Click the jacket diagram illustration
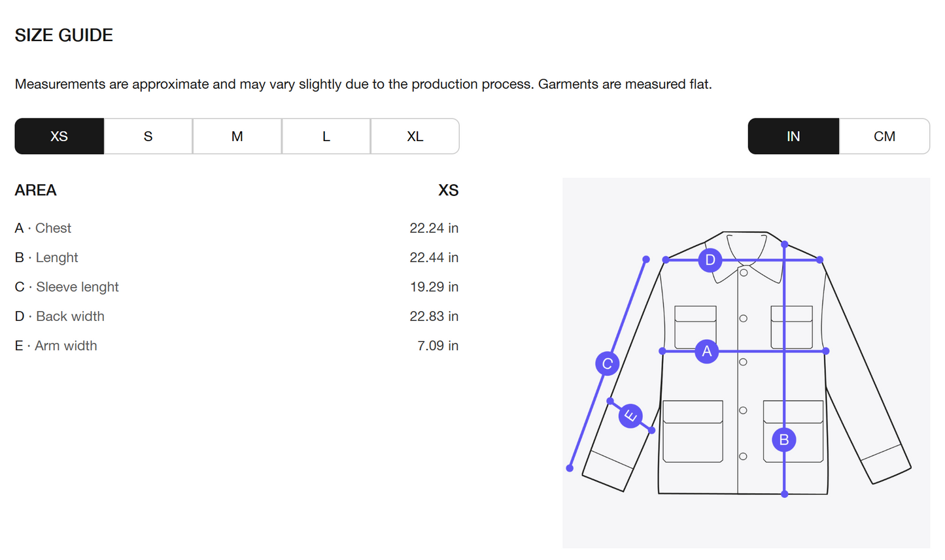Viewport: 945px width, 560px height. coord(746,363)
